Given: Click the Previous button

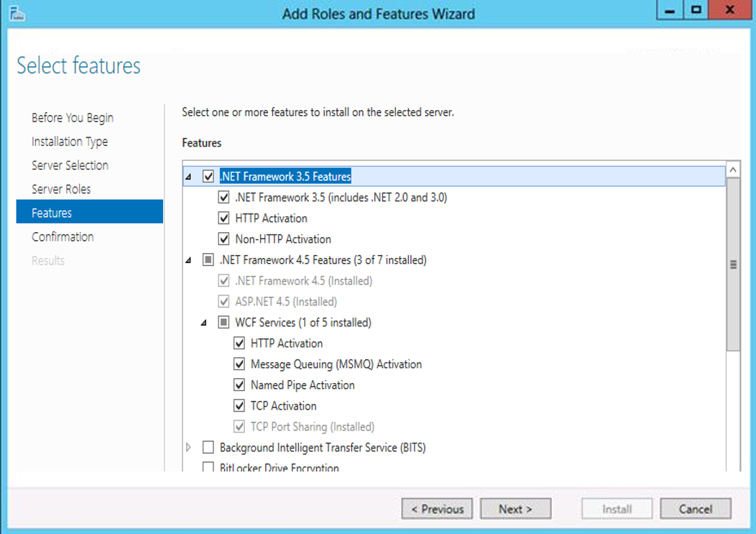Looking at the screenshot, I should (437, 509).
